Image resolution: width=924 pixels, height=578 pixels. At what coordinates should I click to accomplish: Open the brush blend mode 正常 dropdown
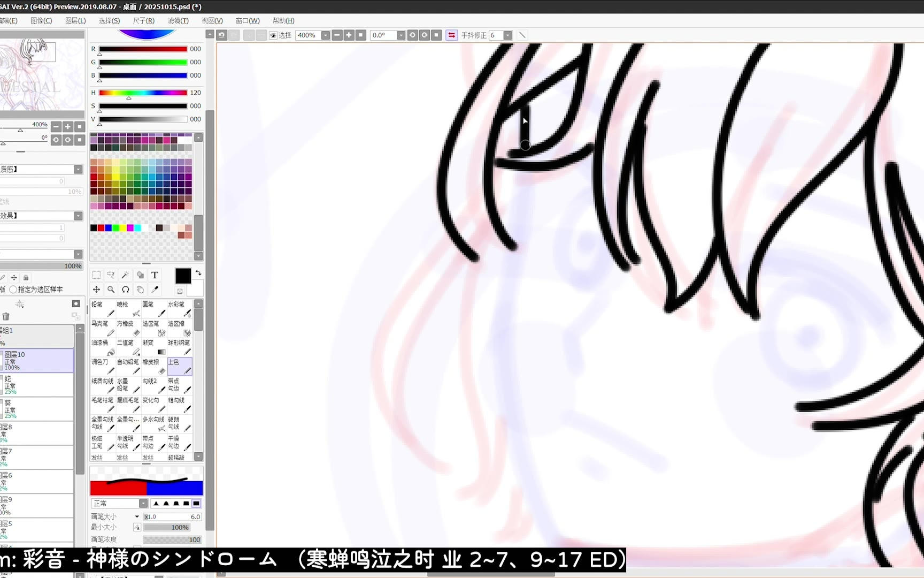[143, 504]
